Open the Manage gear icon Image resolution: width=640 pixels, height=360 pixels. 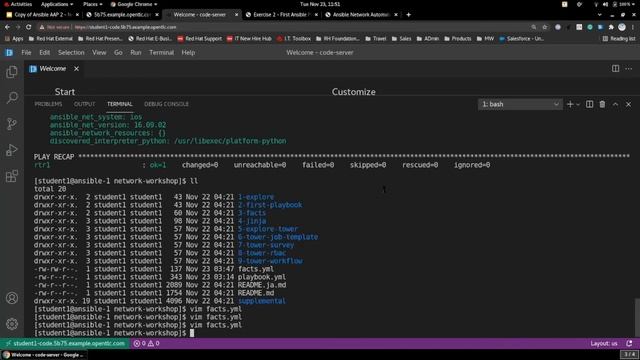click(x=12, y=324)
